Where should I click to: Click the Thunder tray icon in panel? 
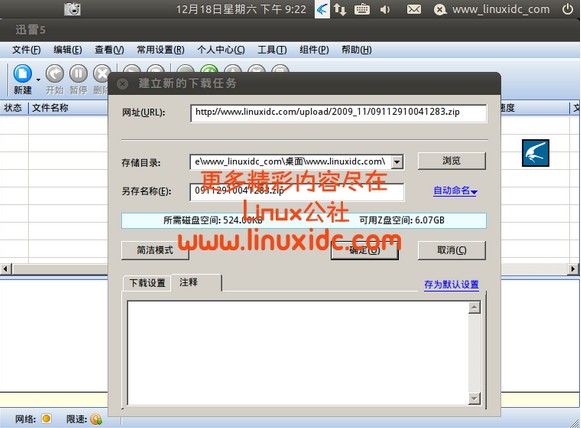pos(322,9)
